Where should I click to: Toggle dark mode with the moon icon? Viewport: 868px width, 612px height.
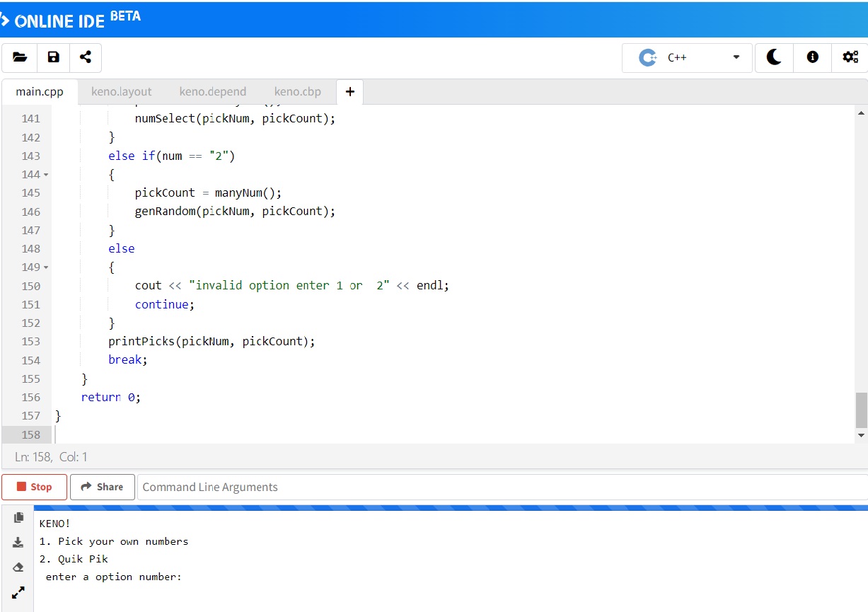[x=774, y=57]
